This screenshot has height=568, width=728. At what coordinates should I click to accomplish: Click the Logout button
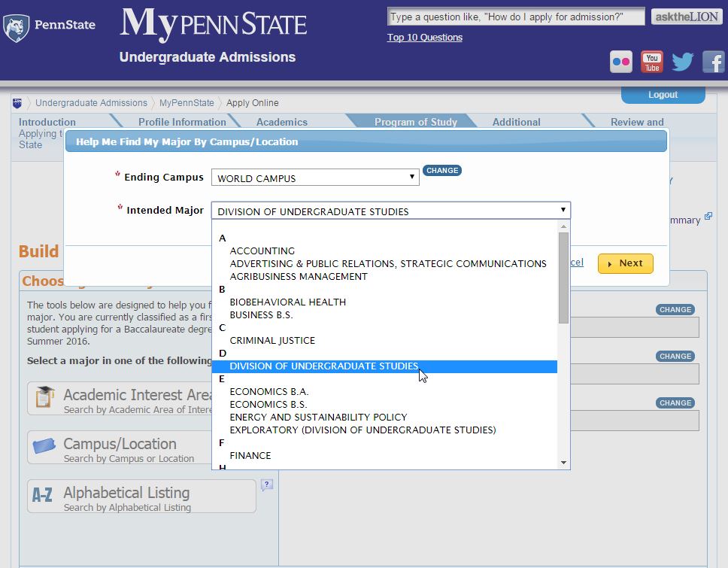(663, 95)
